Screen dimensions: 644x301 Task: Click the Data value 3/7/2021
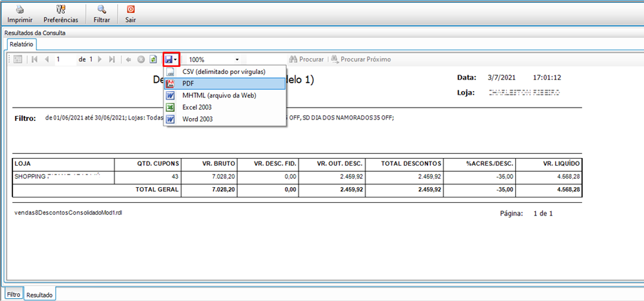[501, 77]
